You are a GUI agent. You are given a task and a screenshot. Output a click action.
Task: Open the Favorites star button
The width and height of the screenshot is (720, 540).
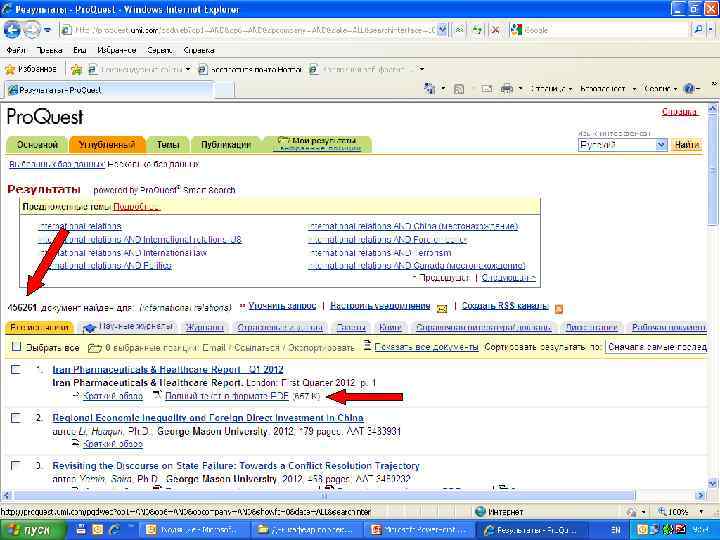[31, 69]
